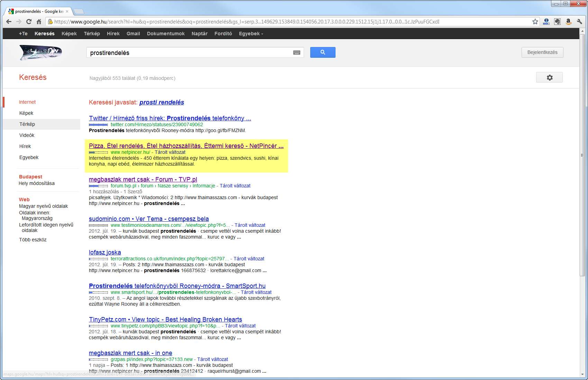The width and height of the screenshot is (588, 380).
Task: Click the suggested search prosti rendelés
Action: [162, 102]
